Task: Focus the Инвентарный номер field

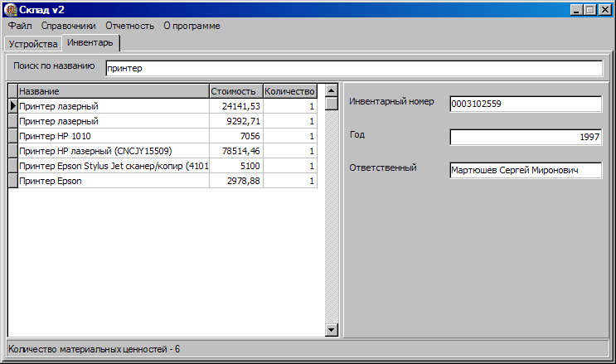Action: pos(526,104)
